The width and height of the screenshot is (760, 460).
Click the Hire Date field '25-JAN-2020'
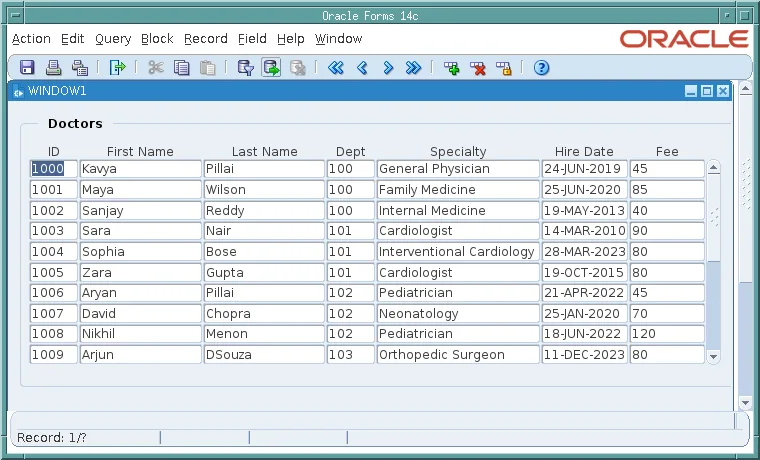pyautogui.click(x=585, y=314)
